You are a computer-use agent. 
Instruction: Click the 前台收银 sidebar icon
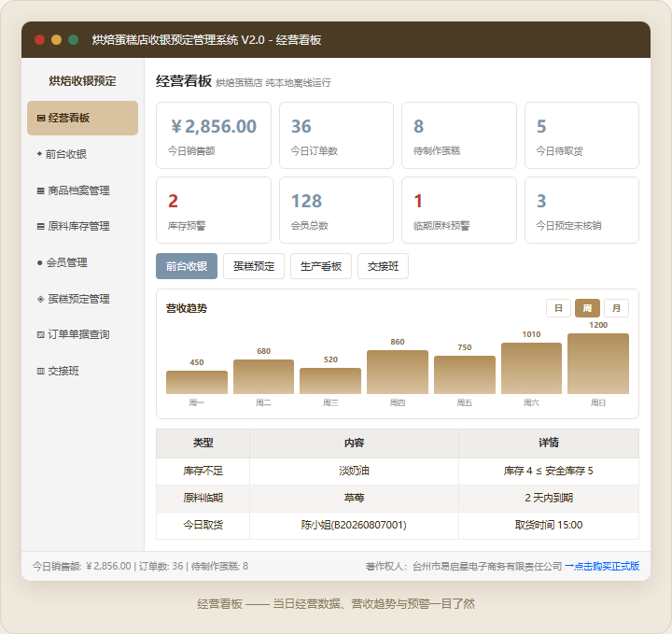(39, 154)
